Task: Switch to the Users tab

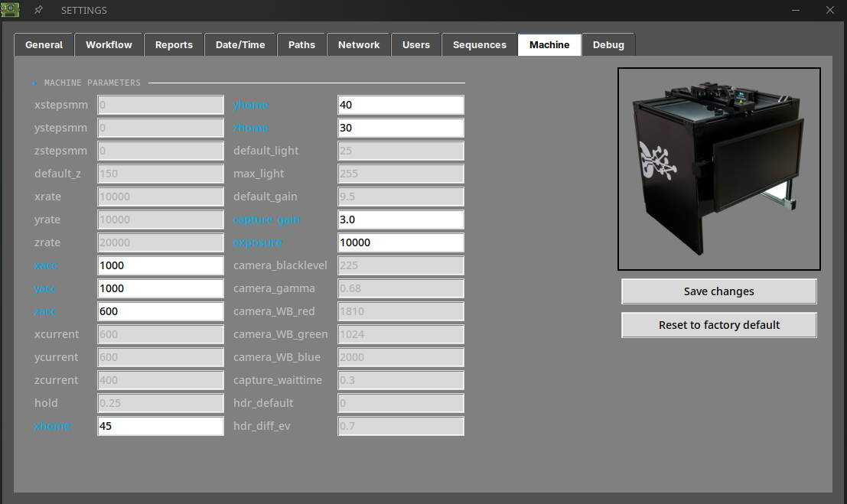Action: pos(416,45)
